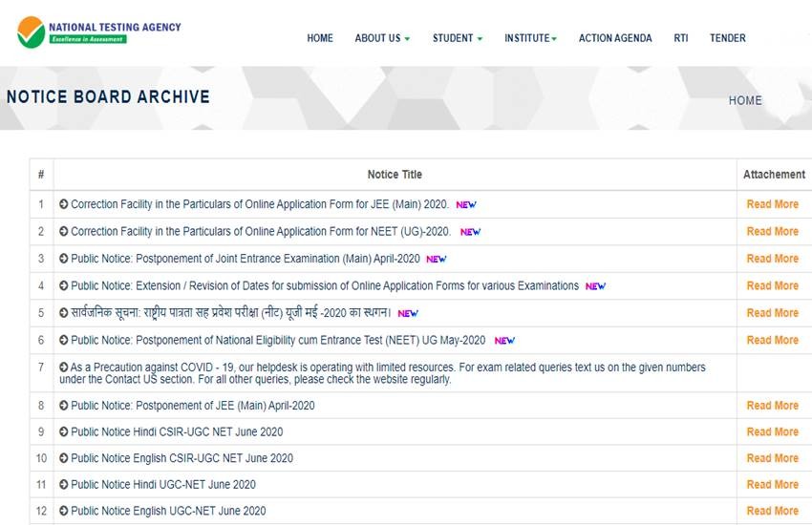Click arrow icon beside NEET (UG) correction notice
This screenshot has height=525, width=812.
(x=64, y=231)
